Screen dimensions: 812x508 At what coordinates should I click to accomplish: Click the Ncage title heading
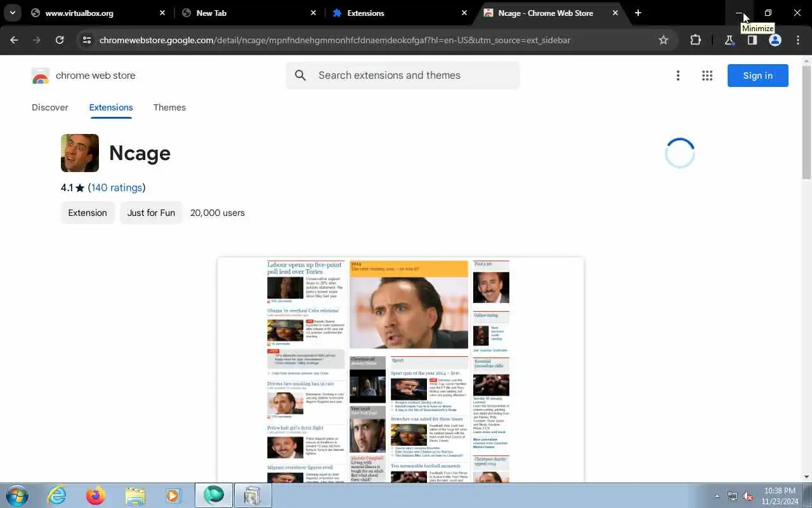[140, 153]
